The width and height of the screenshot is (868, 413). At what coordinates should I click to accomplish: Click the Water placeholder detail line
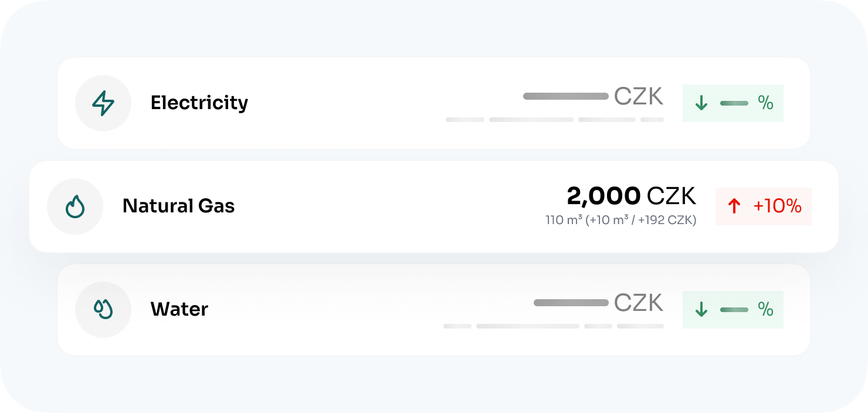[553, 326]
